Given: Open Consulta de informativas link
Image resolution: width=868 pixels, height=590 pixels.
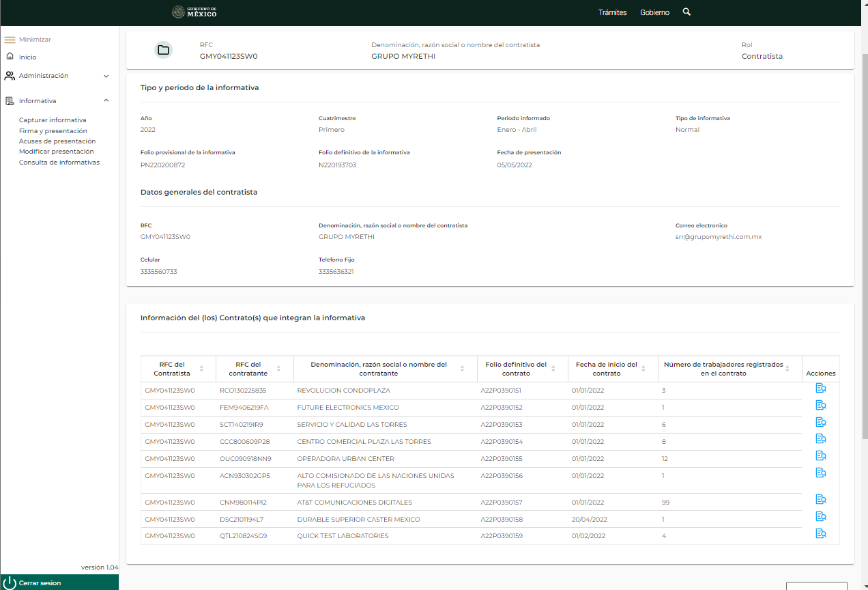Looking at the screenshot, I should (59, 163).
